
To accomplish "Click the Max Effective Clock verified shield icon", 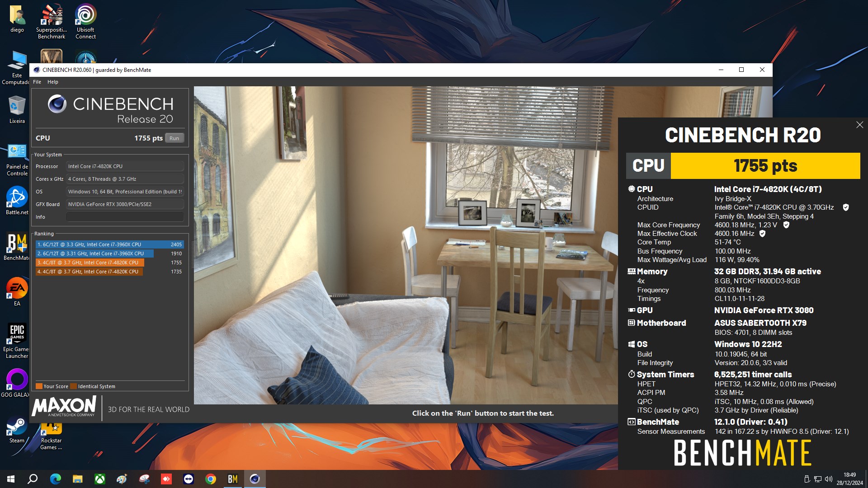I will click(x=763, y=234).
